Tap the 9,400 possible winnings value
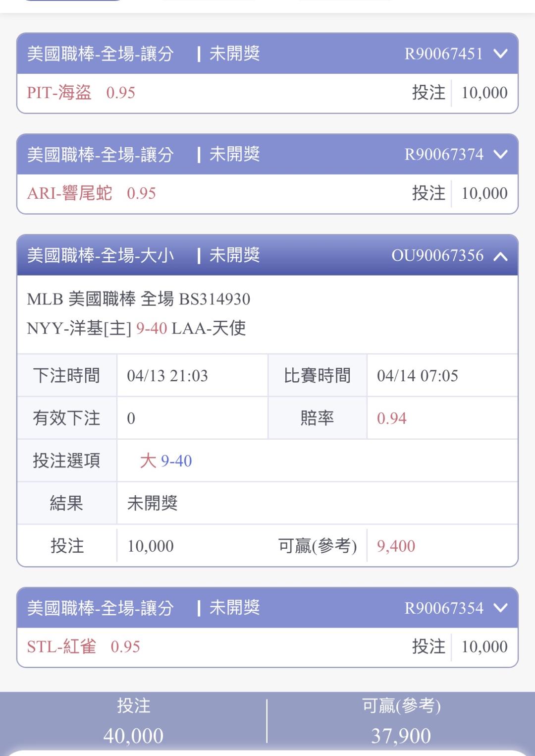The height and width of the screenshot is (756, 535). coord(396,546)
